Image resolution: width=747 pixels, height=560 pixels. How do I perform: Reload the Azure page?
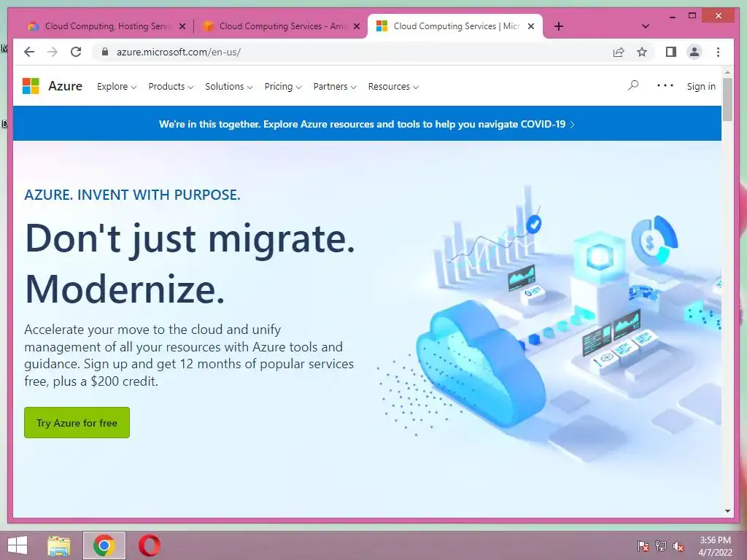click(76, 52)
